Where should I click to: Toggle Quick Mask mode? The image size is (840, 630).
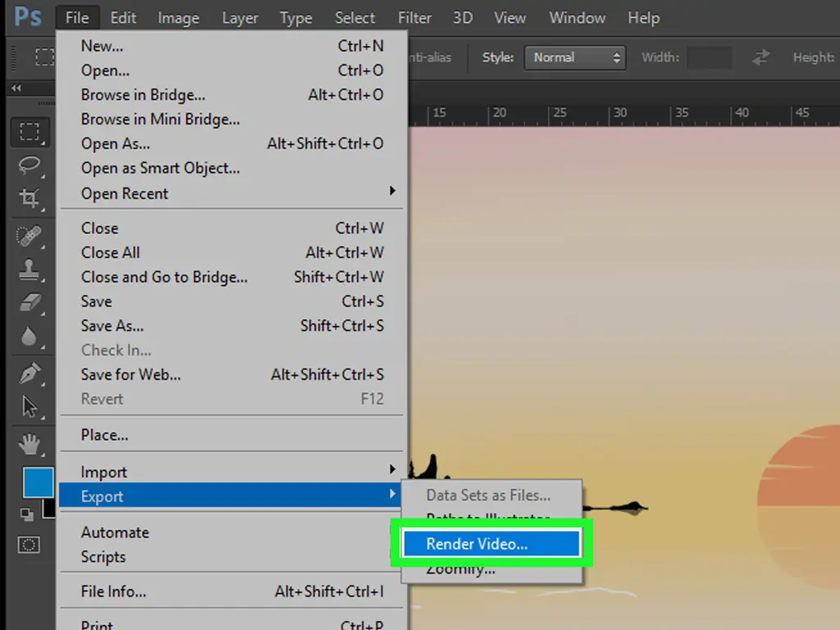coord(30,545)
